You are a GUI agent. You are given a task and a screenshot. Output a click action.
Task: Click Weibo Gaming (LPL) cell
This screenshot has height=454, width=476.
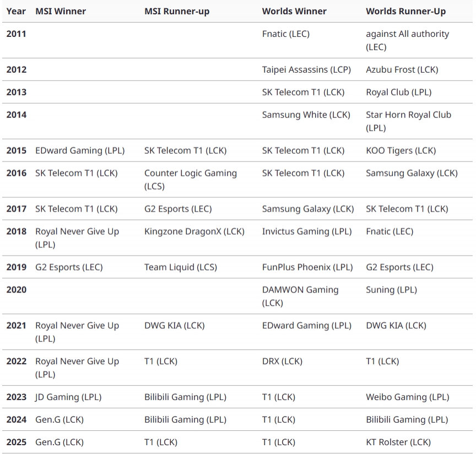407,397
